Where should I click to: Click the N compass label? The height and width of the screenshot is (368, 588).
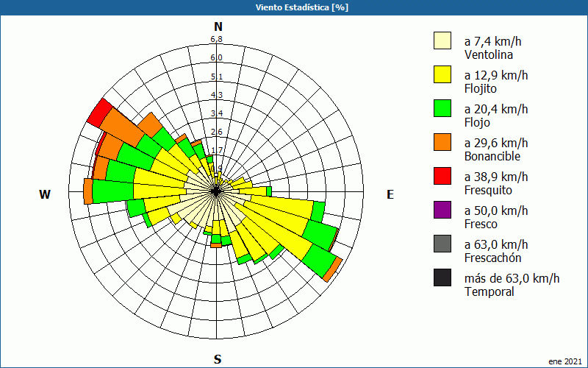pos(218,26)
